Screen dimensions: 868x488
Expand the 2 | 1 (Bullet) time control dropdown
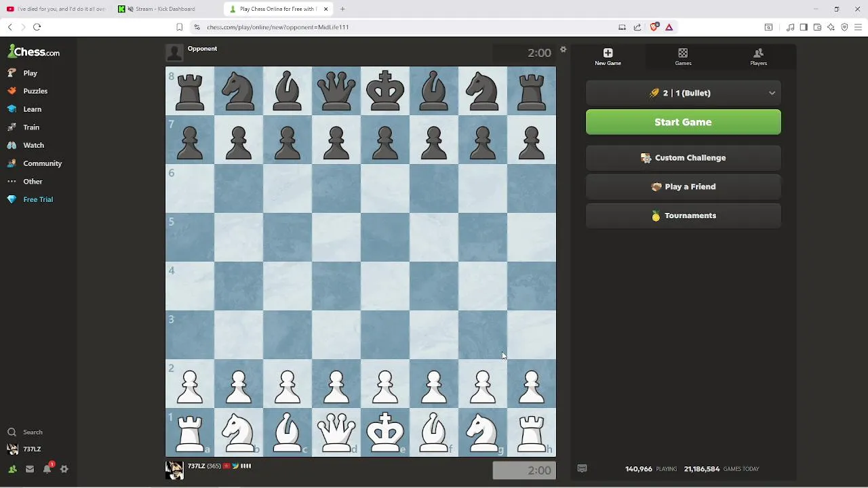point(684,93)
